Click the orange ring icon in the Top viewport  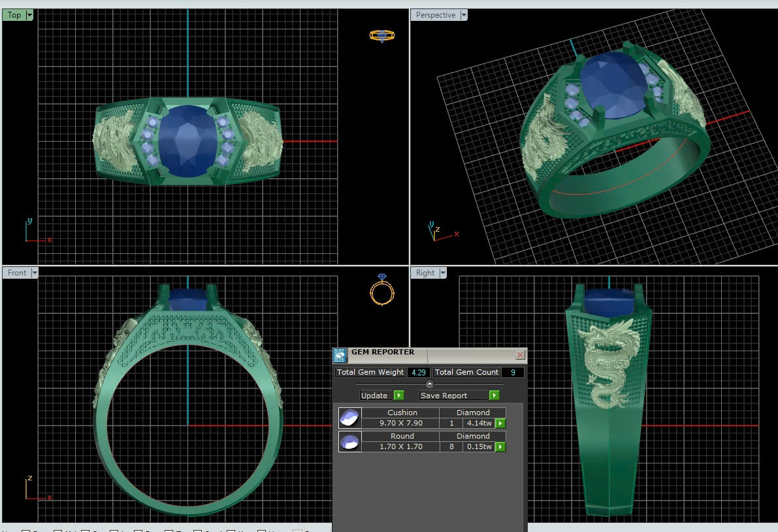pos(382,35)
